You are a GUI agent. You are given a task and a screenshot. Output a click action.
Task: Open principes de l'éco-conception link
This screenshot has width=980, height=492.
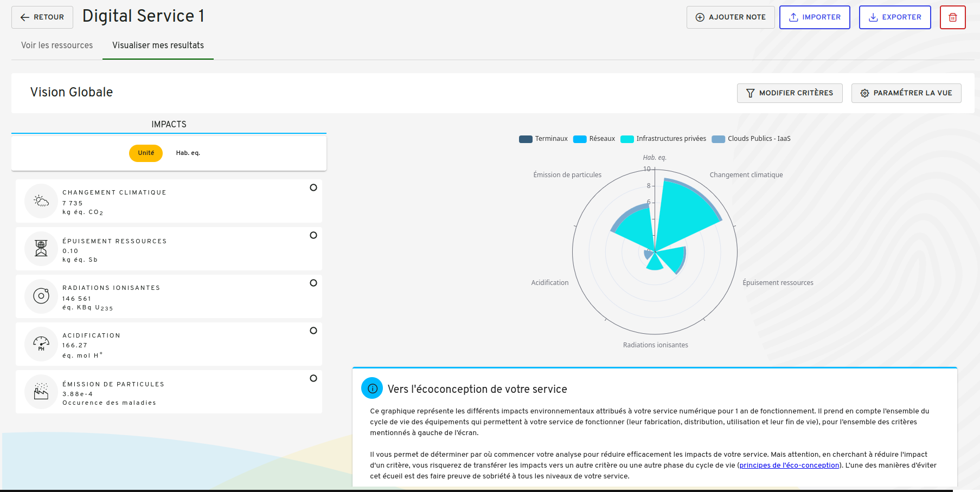point(789,465)
